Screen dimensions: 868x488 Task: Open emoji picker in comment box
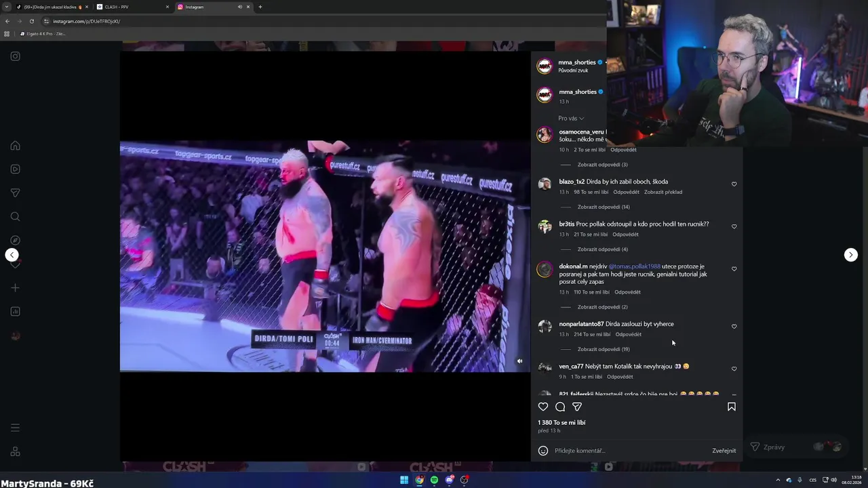543,451
